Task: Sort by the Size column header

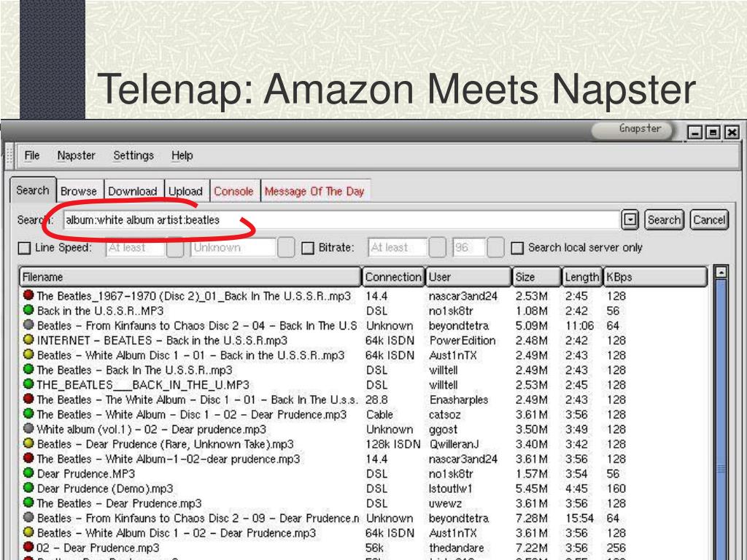Action: (x=536, y=277)
